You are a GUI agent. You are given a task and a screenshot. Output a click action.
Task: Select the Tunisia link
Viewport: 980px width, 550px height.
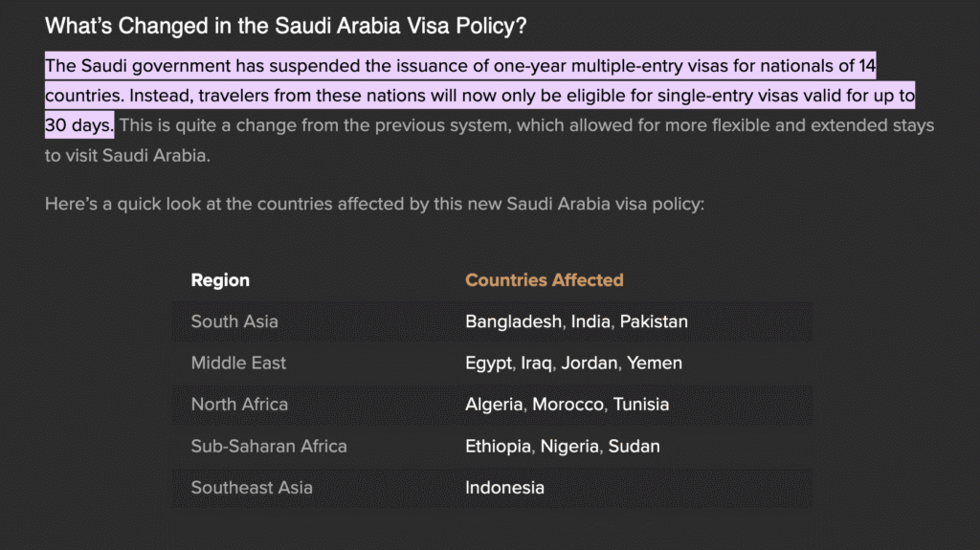(x=641, y=405)
